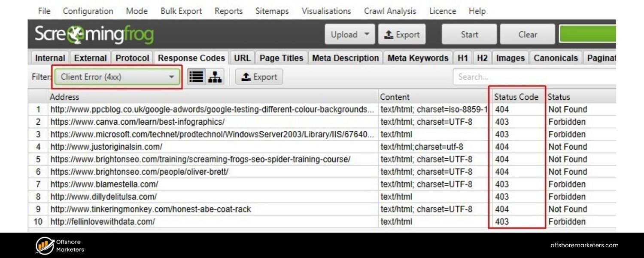Click the Export icon beside the Upload button
This screenshot has height=258, width=644.
(x=402, y=34)
